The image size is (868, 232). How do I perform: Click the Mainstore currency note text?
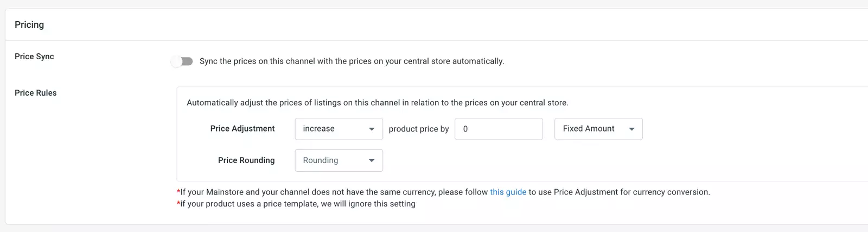pos(443,192)
